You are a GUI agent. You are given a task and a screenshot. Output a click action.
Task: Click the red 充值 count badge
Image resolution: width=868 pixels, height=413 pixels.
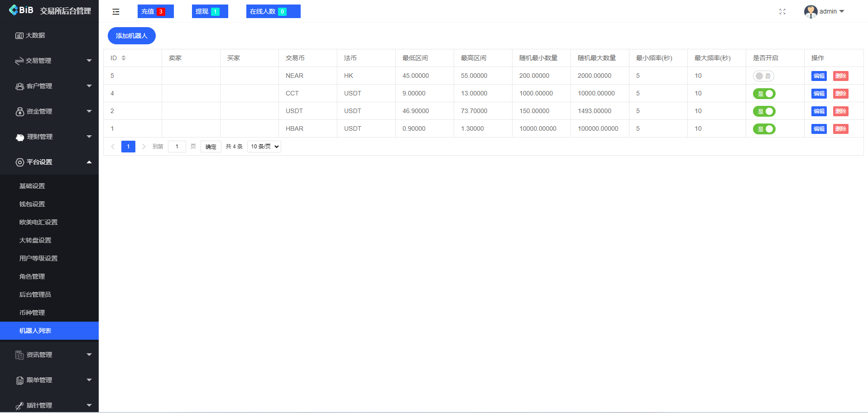(161, 12)
